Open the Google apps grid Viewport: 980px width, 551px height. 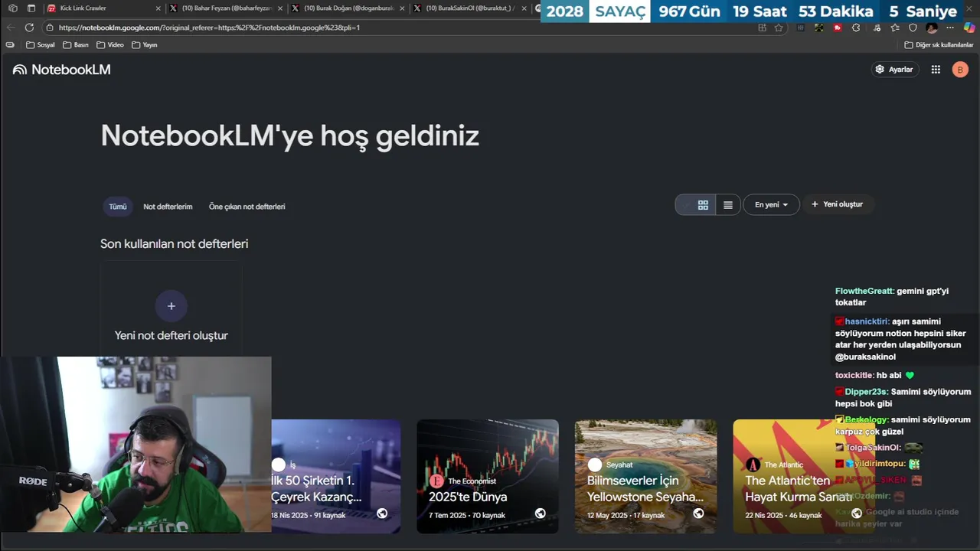coord(936,70)
